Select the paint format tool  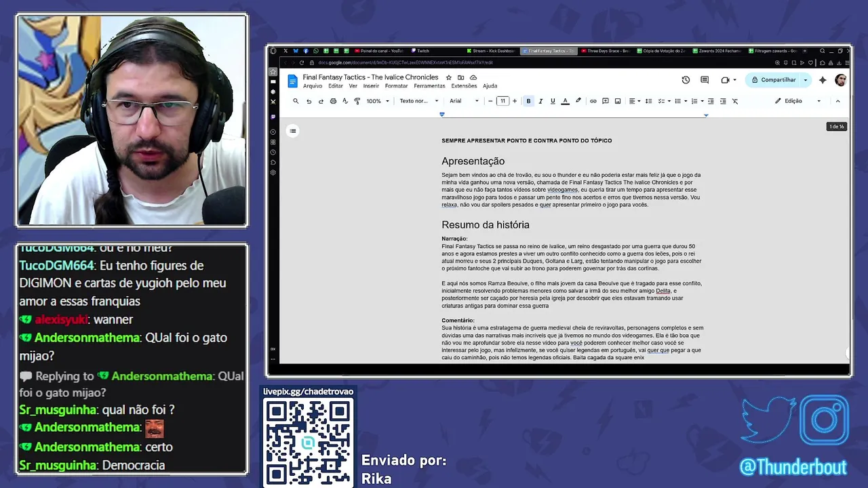point(357,101)
